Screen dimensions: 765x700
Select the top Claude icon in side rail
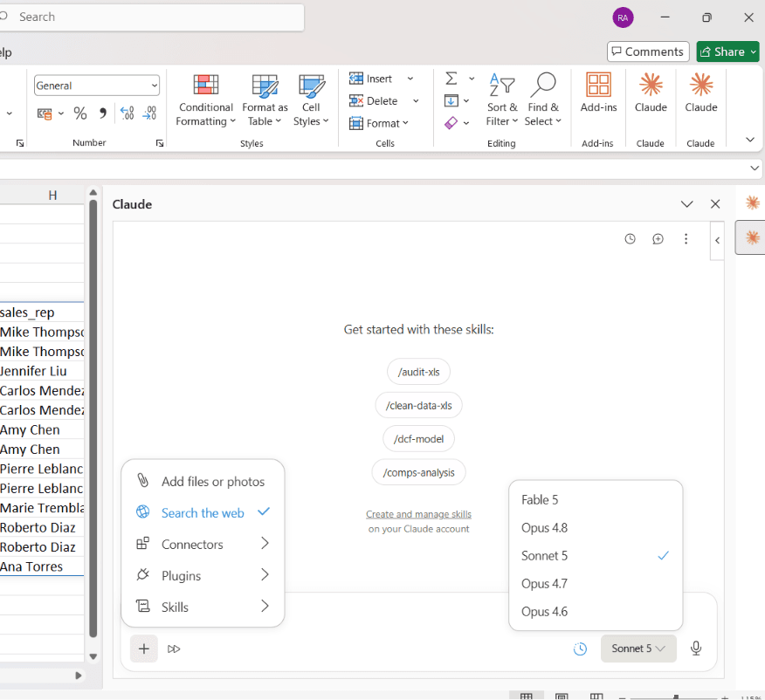[x=752, y=202]
